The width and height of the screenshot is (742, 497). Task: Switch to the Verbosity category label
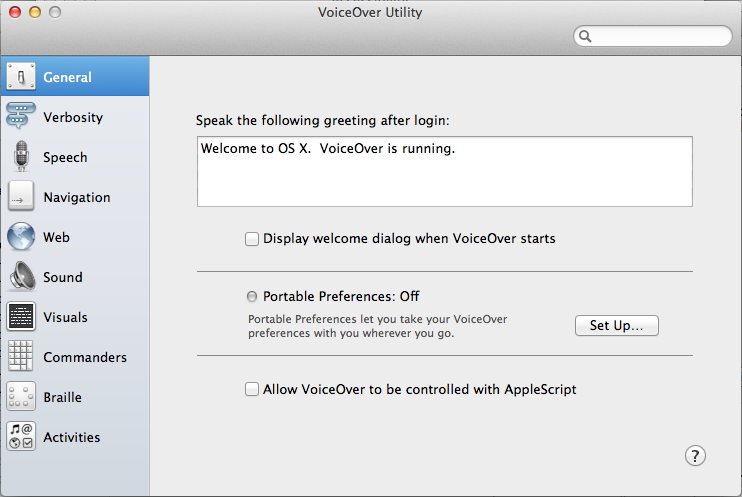tap(73, 117)
